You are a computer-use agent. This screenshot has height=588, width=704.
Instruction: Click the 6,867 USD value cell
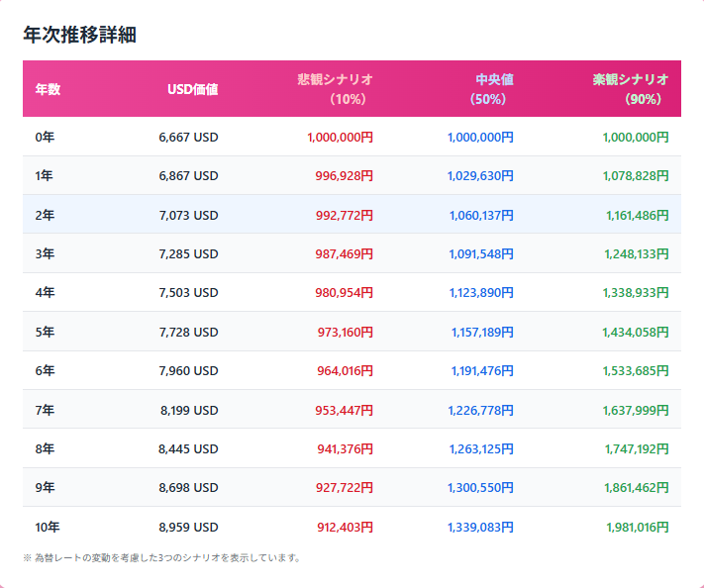(188, 175)
